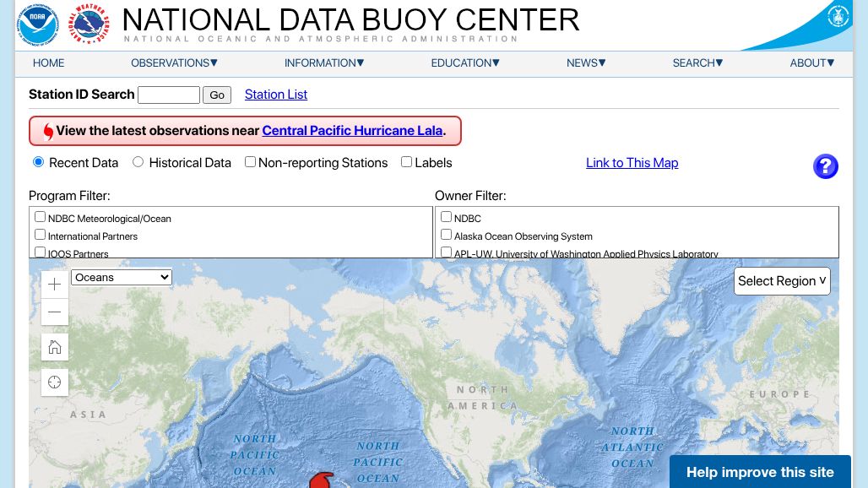The height and width of the screenshot is (488, 868).
Task: Zoom out on the map
Action: pos(54,312)
